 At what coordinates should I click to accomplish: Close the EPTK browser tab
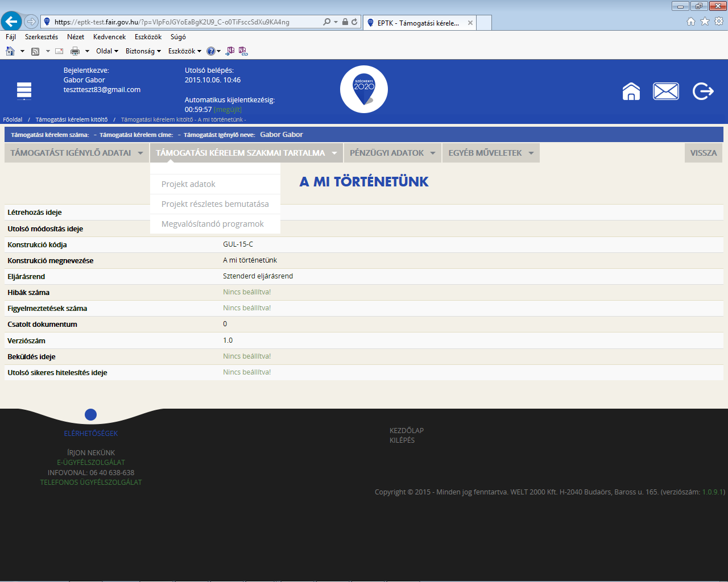[x=470, y=23]
